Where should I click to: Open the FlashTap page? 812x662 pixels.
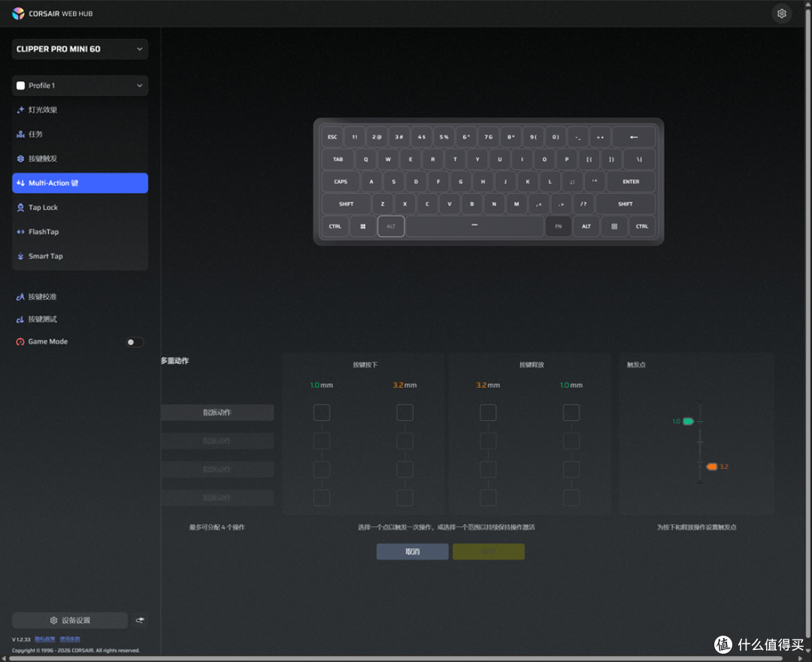[80, 231]
